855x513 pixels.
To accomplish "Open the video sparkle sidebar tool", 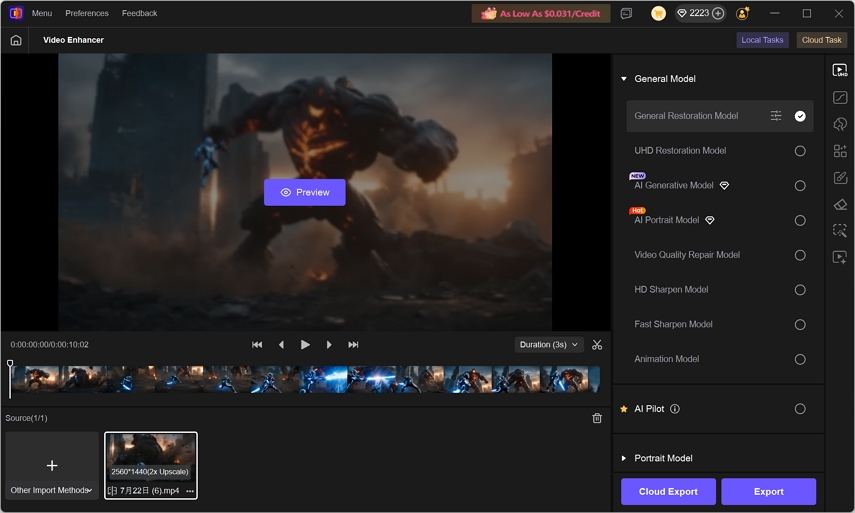I will 840,257.
